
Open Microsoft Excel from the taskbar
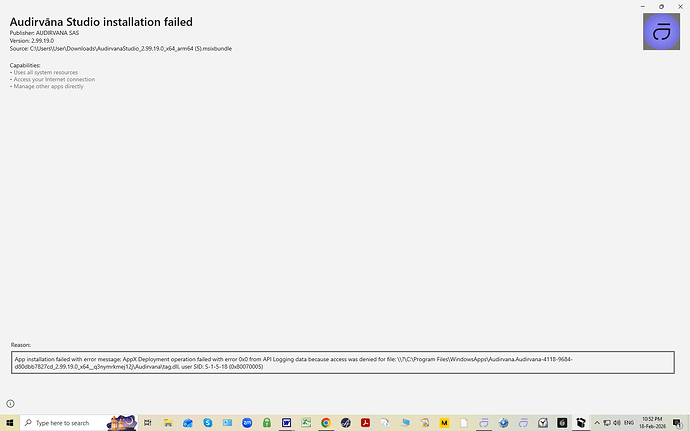(x=306, y=423)
